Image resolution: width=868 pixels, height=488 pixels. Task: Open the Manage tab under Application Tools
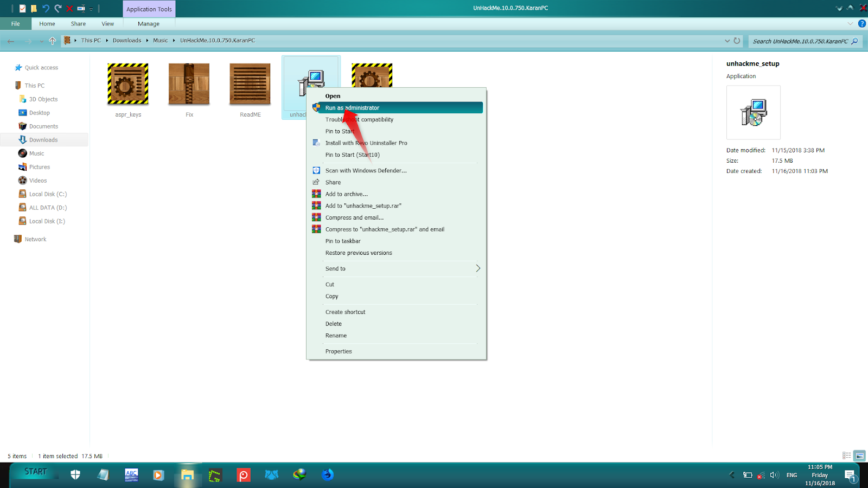pos(149,24)
